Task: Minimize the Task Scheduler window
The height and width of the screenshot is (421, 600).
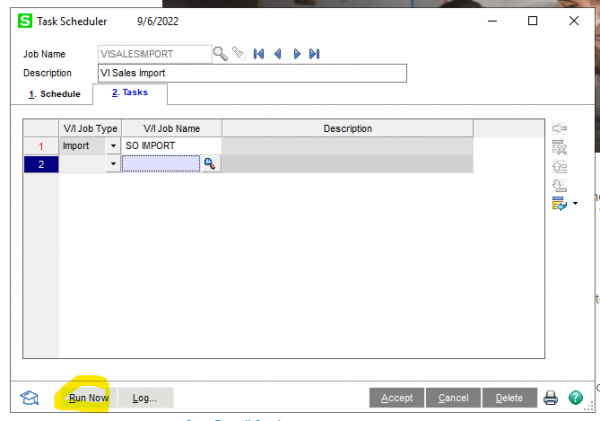Action: (x=492, y=21)
